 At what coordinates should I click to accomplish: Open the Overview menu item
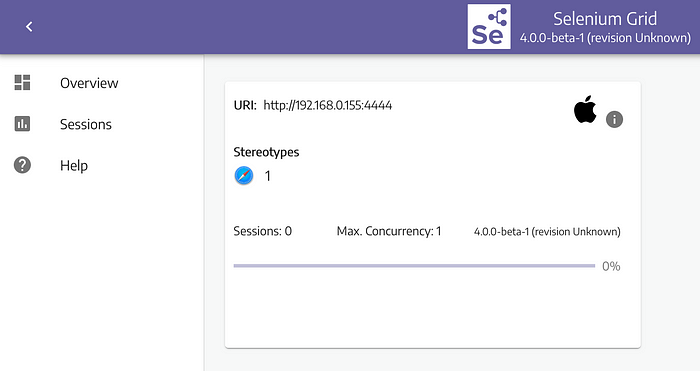point(89,83)
